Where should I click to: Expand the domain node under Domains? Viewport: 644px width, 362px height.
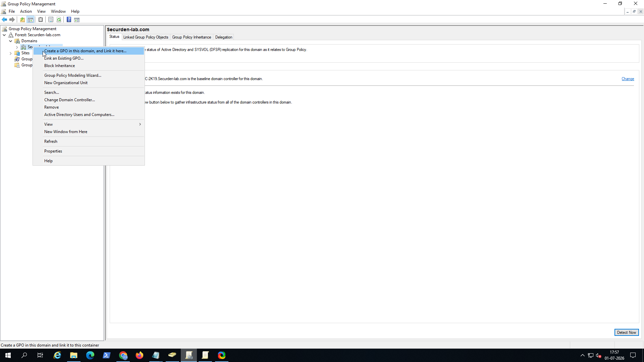pos(17,47)
